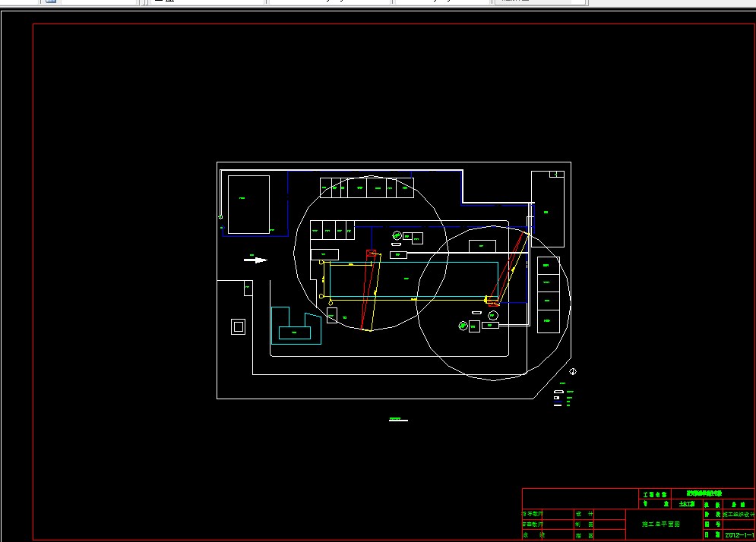Viewport: 756px width, 542px height.
Task: Select the '施工组织设计' text in title block
Action: pyautogui.click(x=739, y=514)
